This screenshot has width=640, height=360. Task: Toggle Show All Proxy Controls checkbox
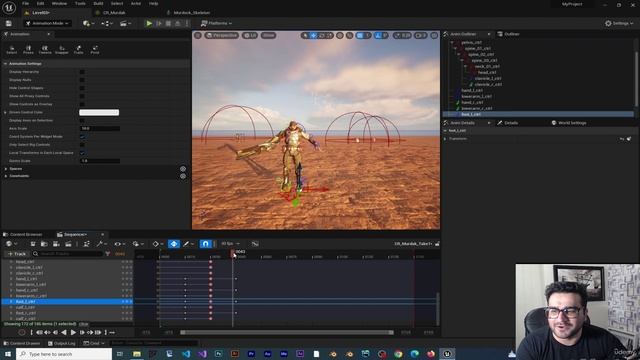82,96
